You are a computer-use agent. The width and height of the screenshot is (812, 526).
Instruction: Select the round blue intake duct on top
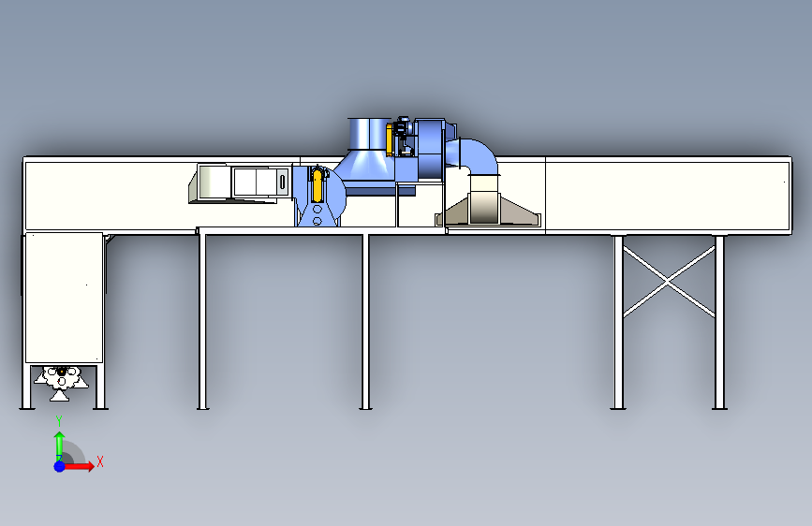pos(369,135)
